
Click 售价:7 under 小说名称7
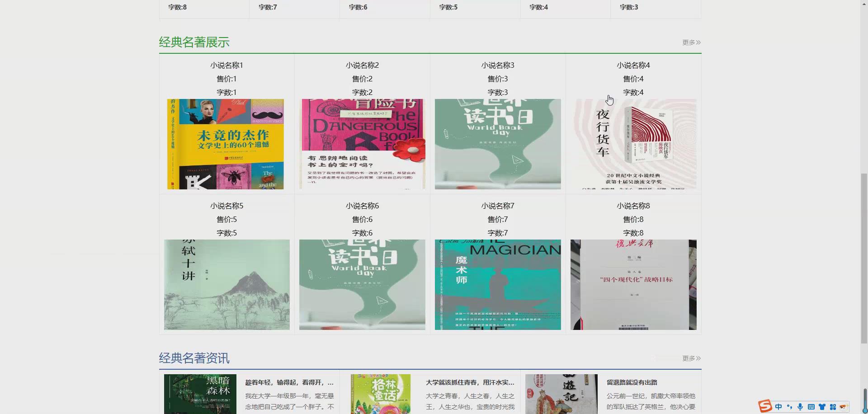click(498, 220)
